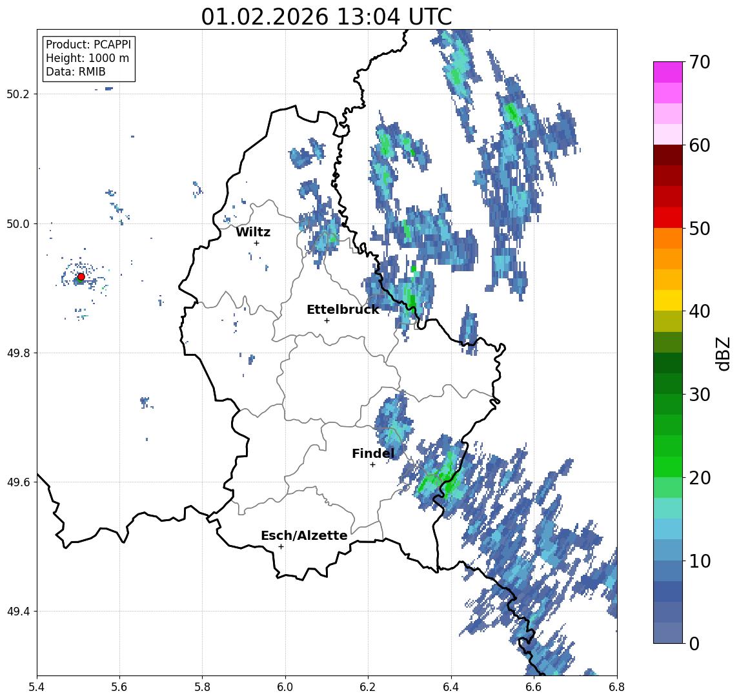
Task: Click the longitude tick label 6.2
Action: (x=368, y=687)
